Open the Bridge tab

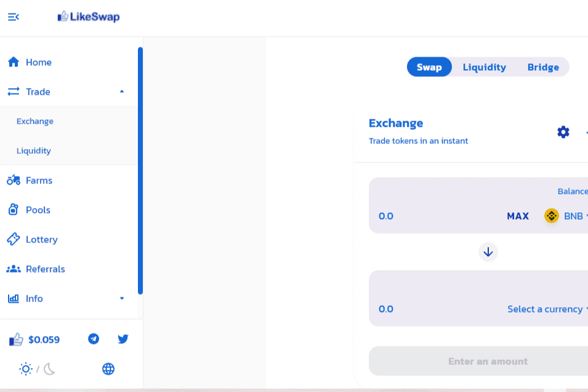pyautogui.click(x=543, y=67)
